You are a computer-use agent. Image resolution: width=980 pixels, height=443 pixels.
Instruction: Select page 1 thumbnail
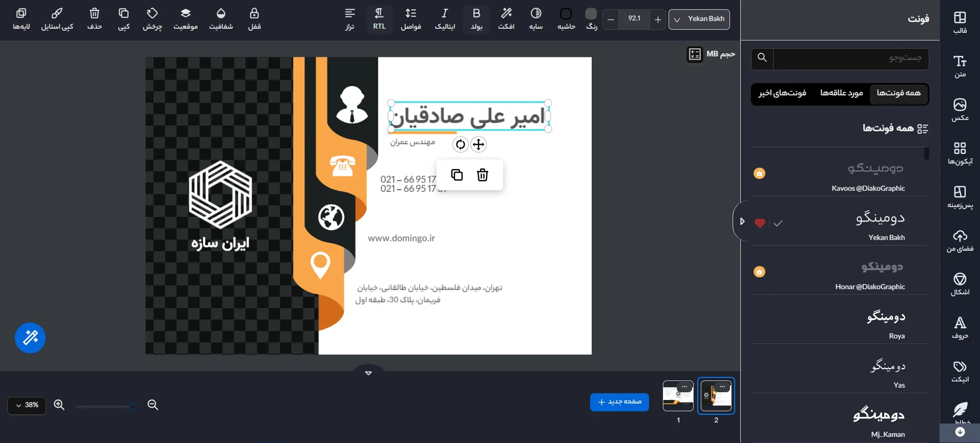(x=678, y=396)
